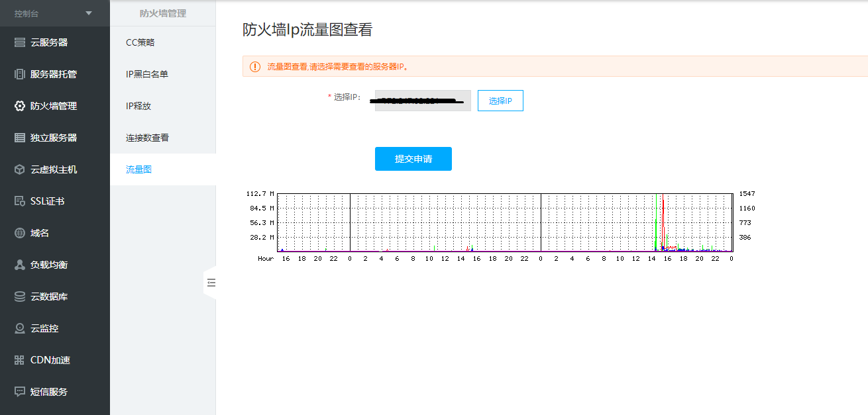Click the orange warning icon in notice bar
Image resolution: width=868 pixels, height=415 pixels.
coord(255,67)
